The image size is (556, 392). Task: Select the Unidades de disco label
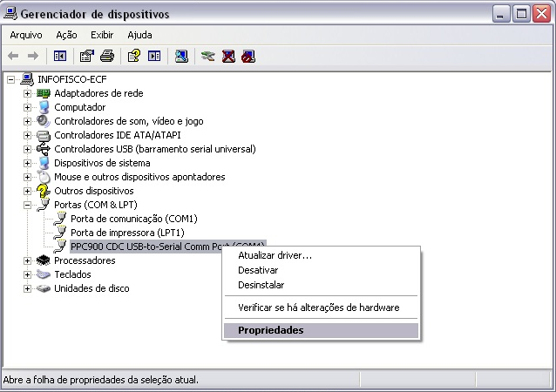point(92,288)
